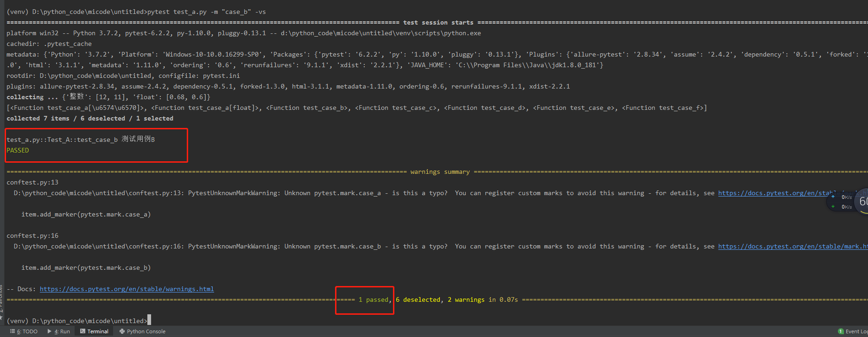
Task: Click the "conftest.py:13" line
Action: [32, 182]
